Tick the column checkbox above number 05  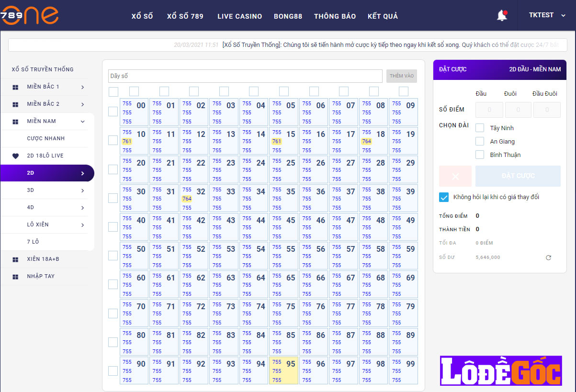(284, 91)
